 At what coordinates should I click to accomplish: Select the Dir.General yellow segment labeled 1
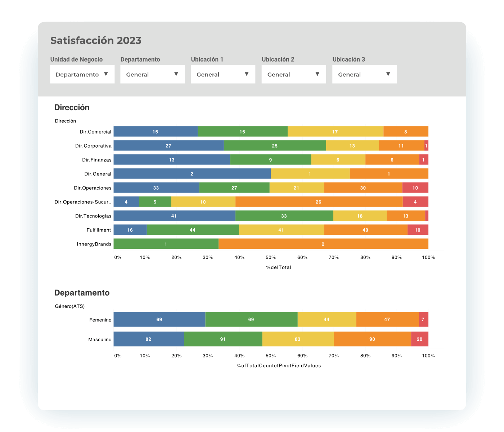pos(310,174)
